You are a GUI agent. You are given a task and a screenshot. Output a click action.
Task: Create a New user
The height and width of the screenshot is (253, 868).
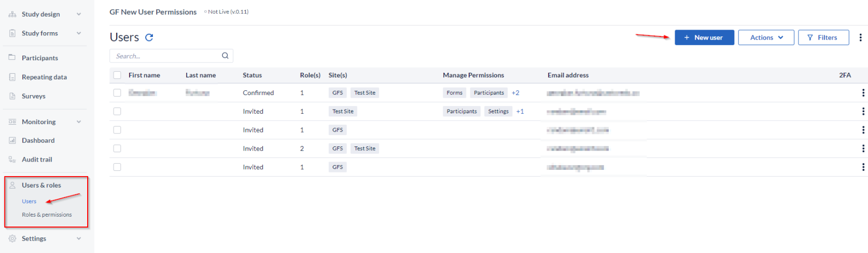pyautogui.click(x=704, y=37)
